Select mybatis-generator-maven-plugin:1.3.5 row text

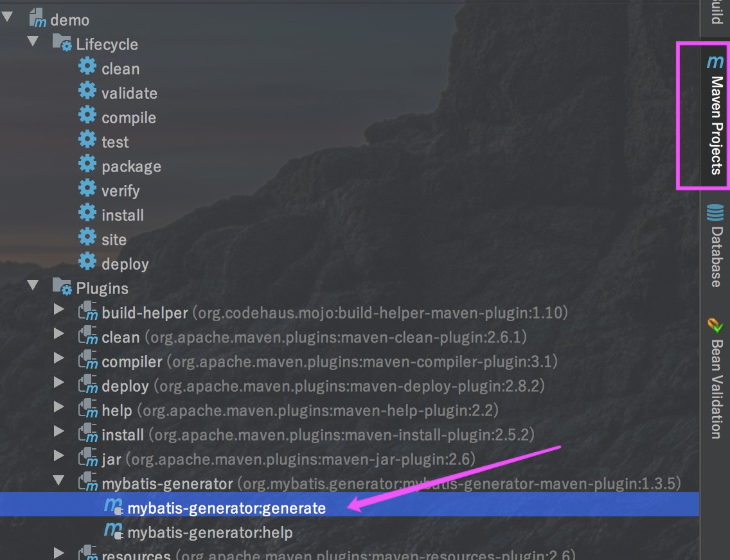click(459, 484)
